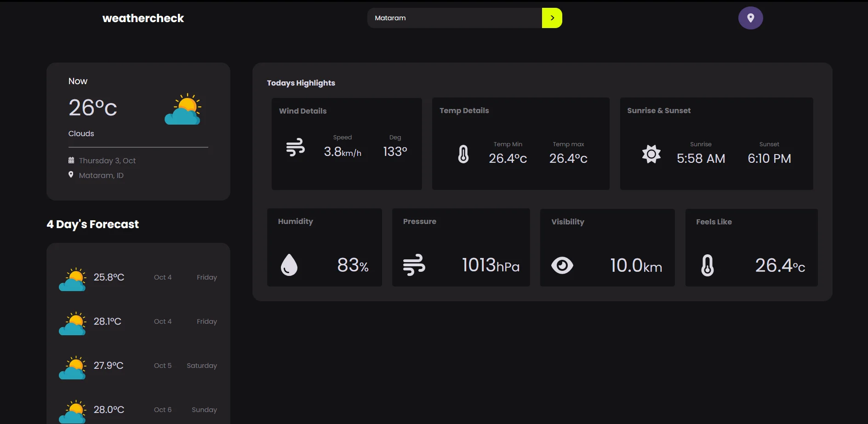Image resolution: width=868 pixels, height=424 pixels.
Task: Click the thermometer icon in Feels Like
Action: [707, 265]
